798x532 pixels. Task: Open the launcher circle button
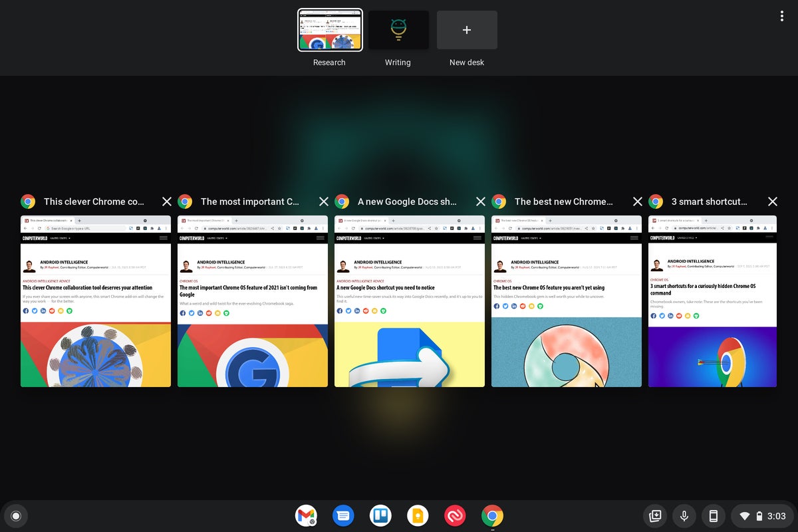[16, 516]
